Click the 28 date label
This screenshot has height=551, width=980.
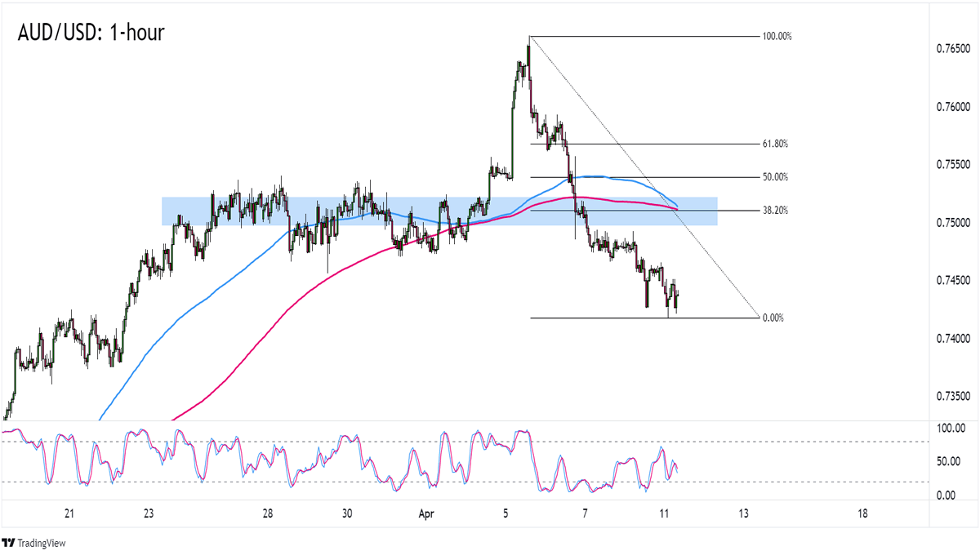coord(267,514)
